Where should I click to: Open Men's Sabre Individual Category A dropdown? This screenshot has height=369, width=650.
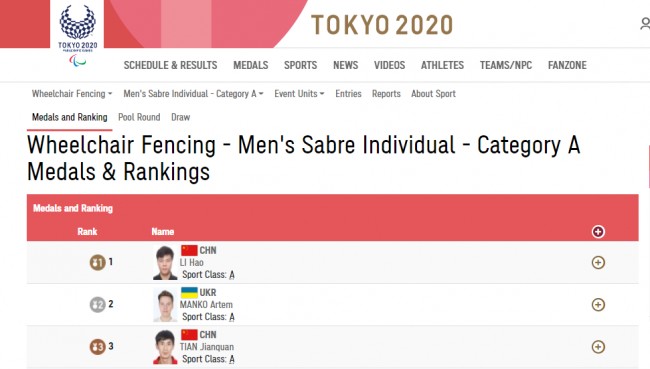click(x=193, y=94)
